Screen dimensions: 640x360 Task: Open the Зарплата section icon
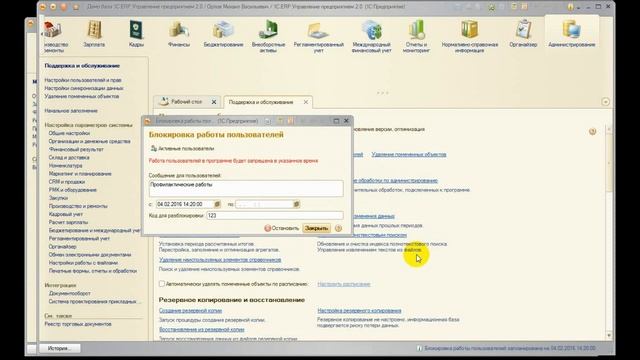[x=94, y=34]
